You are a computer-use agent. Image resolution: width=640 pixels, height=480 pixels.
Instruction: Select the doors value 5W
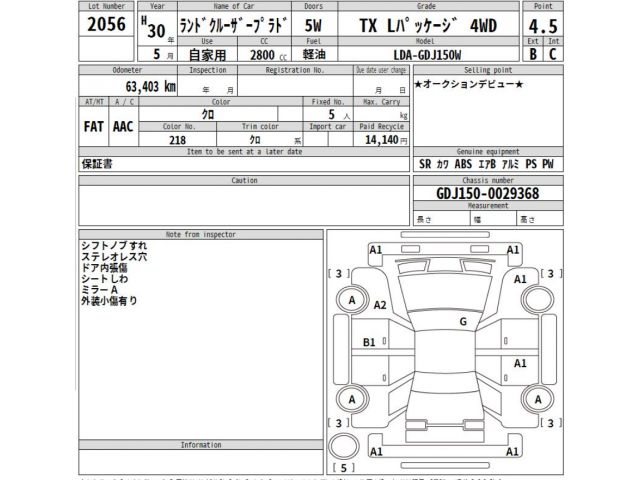tap(313, 26)
